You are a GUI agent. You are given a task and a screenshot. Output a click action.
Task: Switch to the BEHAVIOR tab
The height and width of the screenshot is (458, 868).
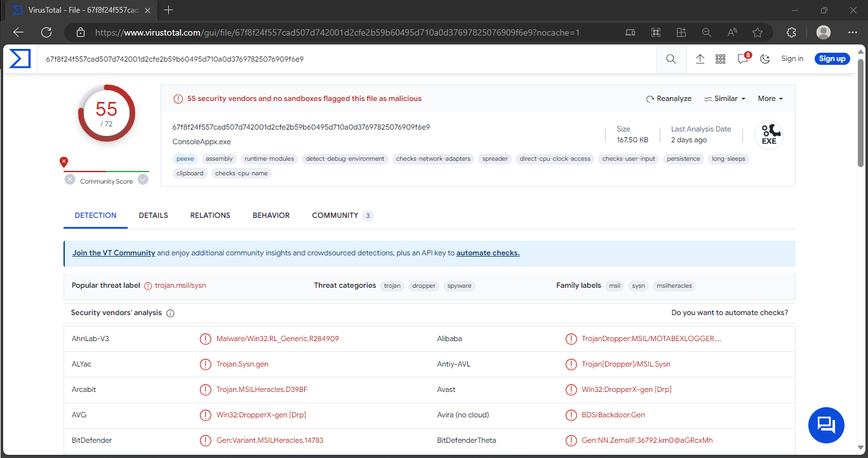tap(271, 215)
